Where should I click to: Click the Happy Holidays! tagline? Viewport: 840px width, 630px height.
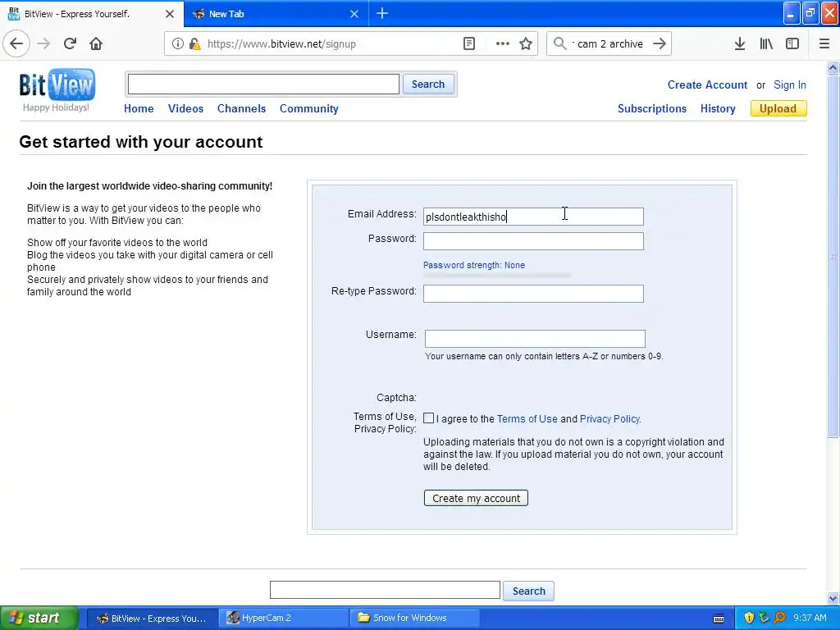[x=56, y=107]
